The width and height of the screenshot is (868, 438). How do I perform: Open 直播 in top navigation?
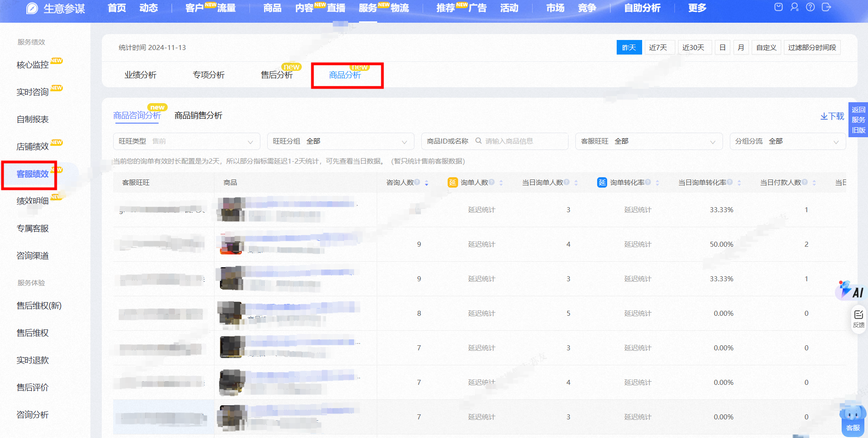(336, 8)
